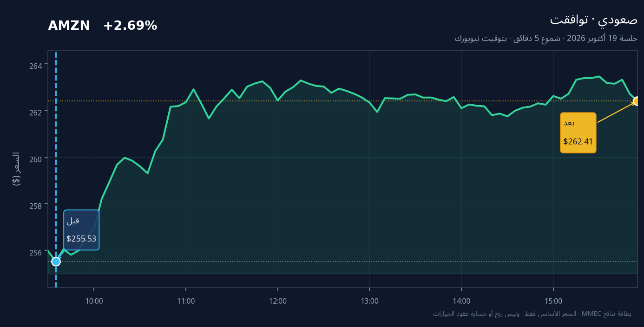Screen dimensions: 644x327
Task: Select the yellow 'بعد $262.41' annotation box
Action: 578,133
